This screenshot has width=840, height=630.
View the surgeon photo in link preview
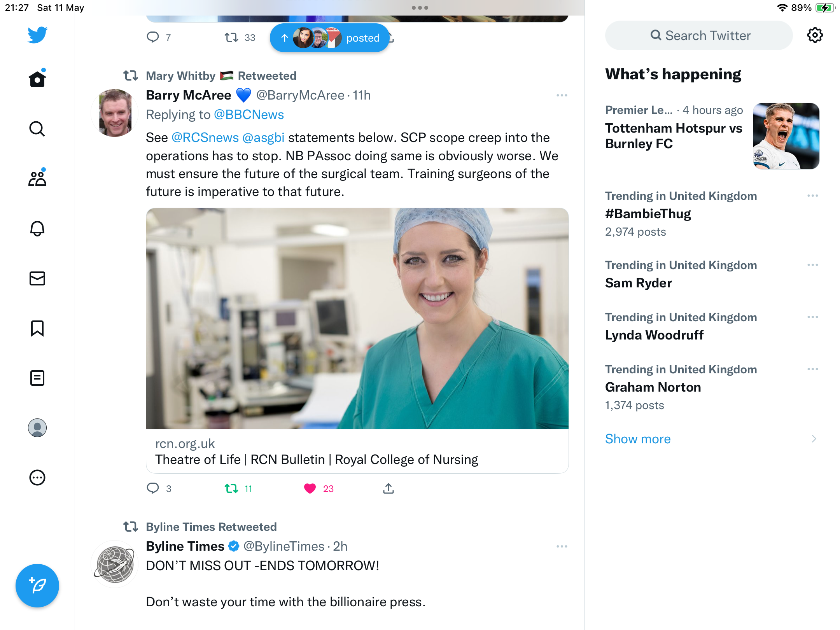[357, 318]
